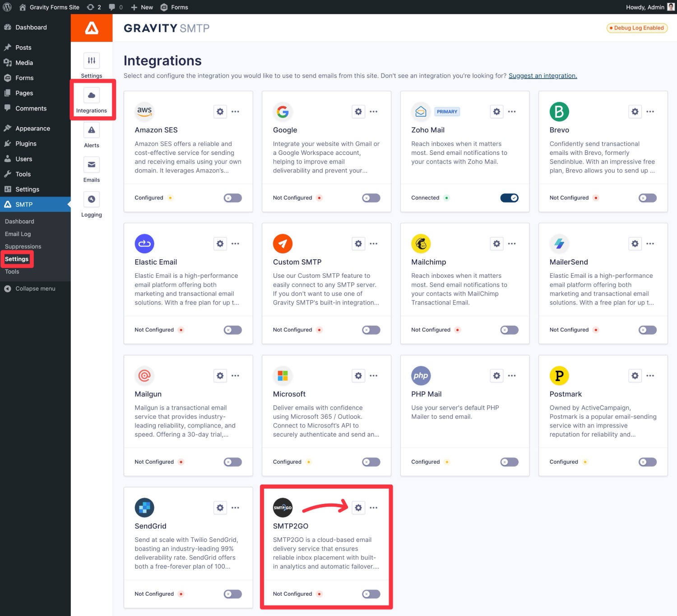This screenshot has height=616, width=677.
Task: Open the Settings sliders icon in sidebar
Action: point(92,61)
